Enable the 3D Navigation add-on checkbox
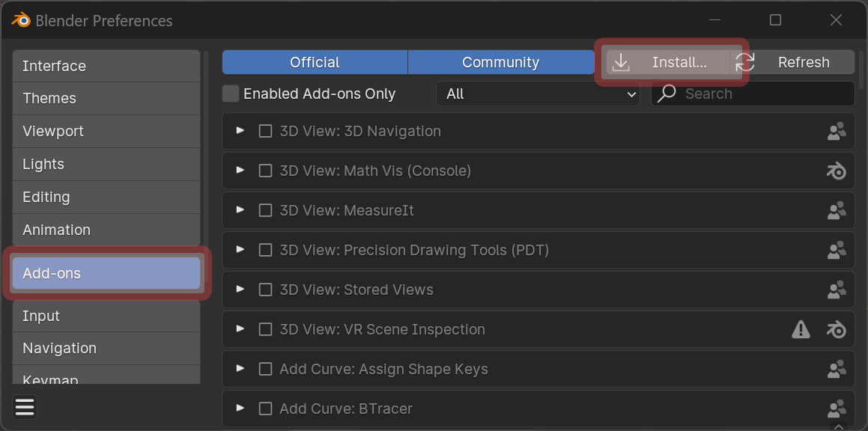This screenshot has width=868, height=431. tap(265, 130)
